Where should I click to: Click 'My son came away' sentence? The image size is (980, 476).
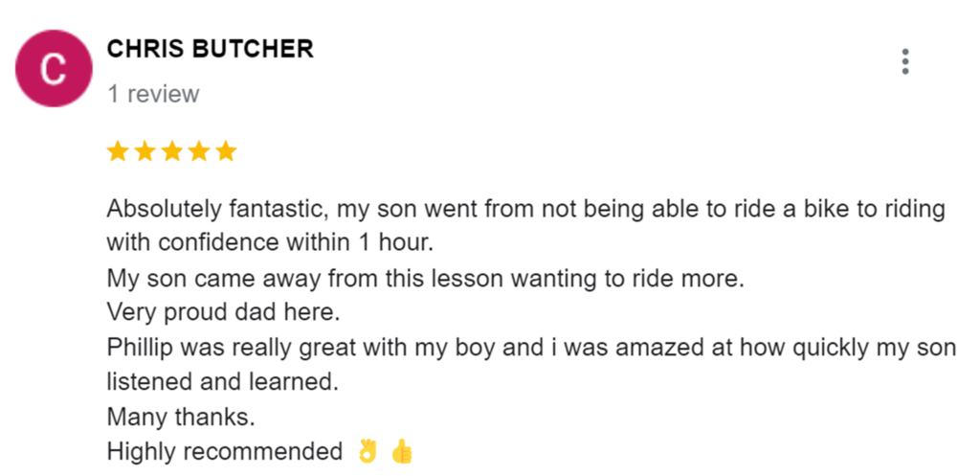tap(426, 279)
